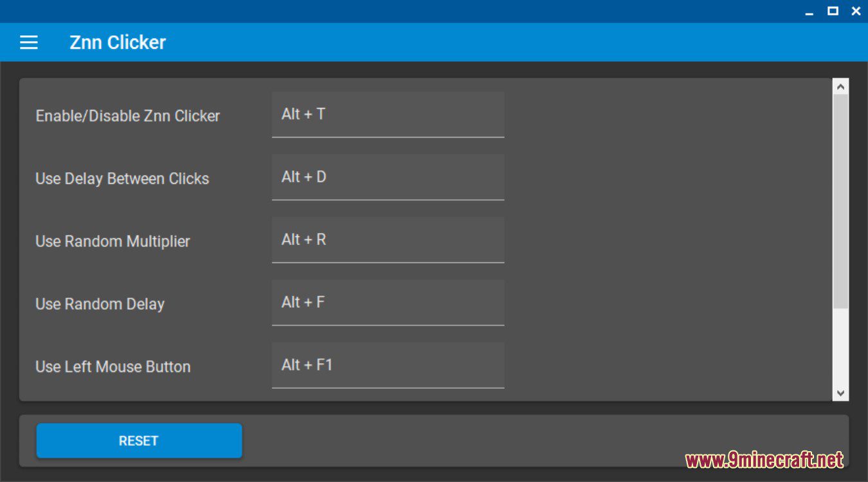Click the Use Random Multiplier label

113,242
